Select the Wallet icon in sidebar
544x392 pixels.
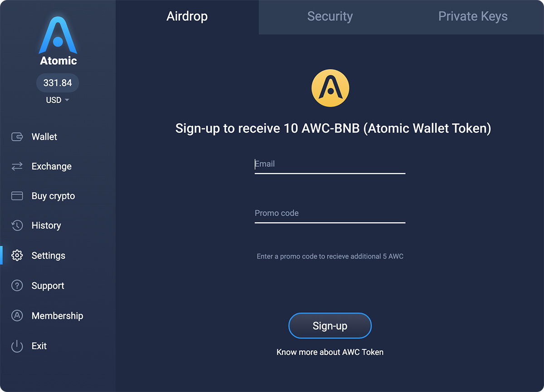point(16,136)
